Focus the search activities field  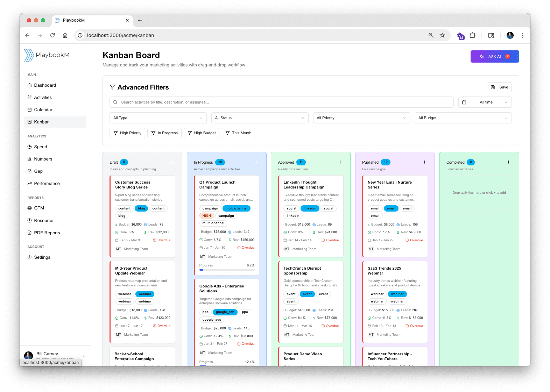[282, 102]
